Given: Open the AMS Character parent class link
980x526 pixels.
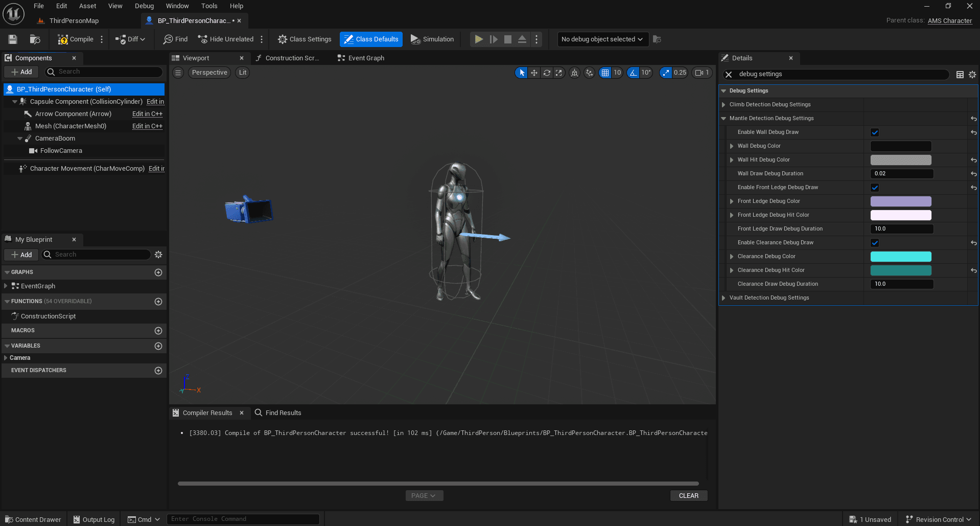Looking at the screenshot, I should coord(950,21).
